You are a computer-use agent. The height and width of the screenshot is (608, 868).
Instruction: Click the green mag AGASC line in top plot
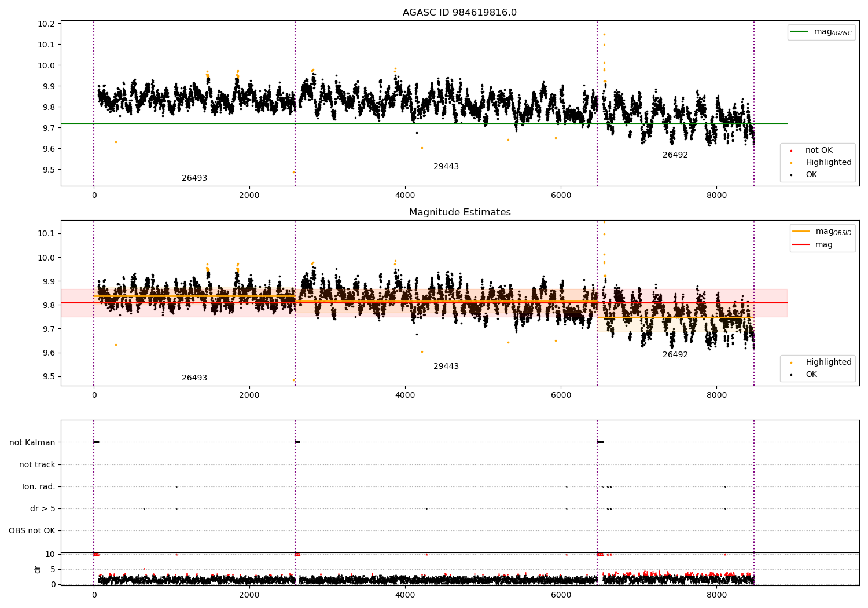[x=424, y=124]
